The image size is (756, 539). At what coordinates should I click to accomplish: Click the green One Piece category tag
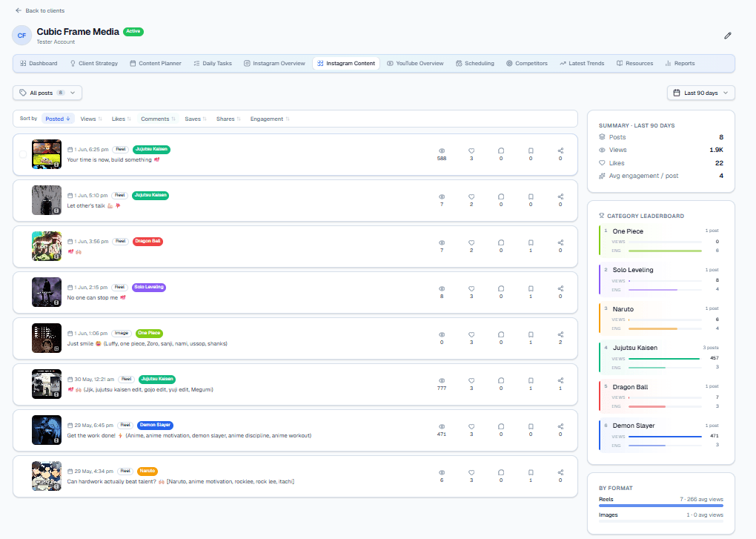149,333
